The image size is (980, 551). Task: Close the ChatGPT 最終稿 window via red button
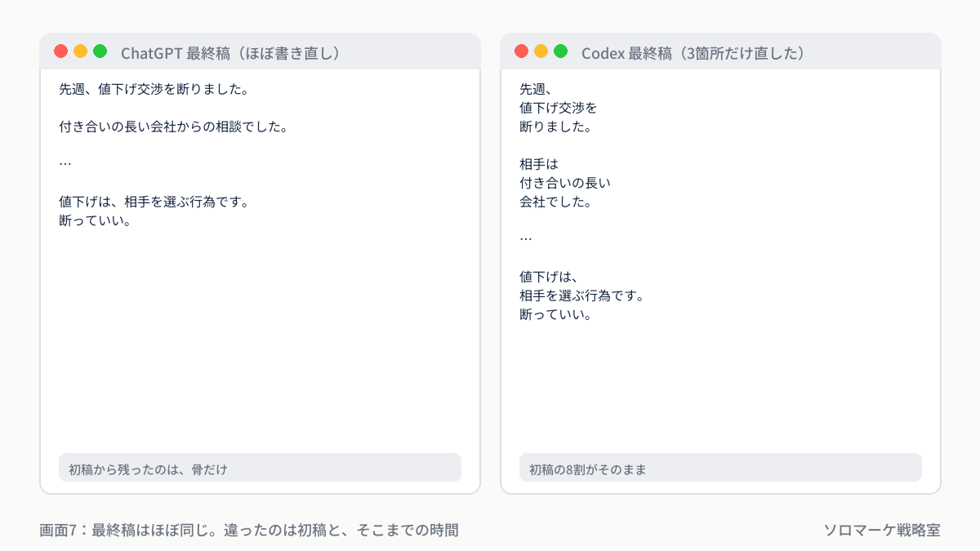(60, 51)
